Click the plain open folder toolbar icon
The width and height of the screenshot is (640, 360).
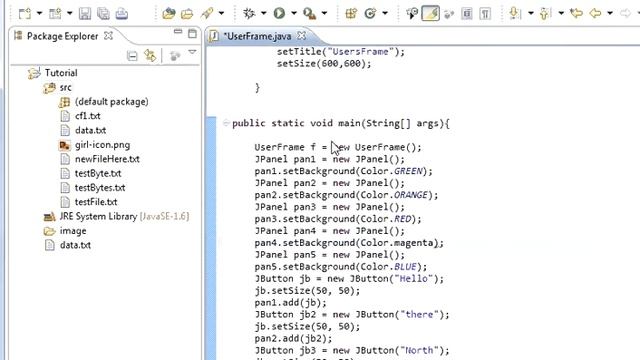187,13
